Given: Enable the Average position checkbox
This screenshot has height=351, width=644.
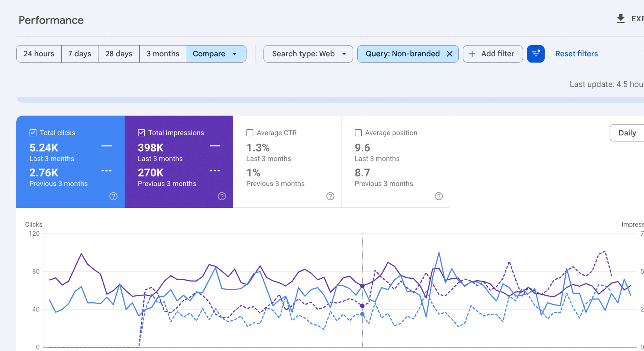Looking at the screenshot, I should pyautogui.click(x=358, y=133).
